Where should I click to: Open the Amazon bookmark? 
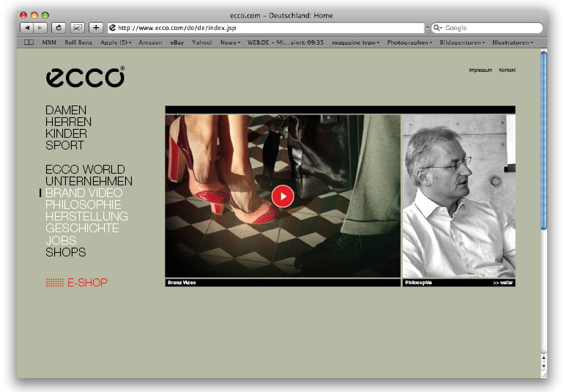point(150,42)
